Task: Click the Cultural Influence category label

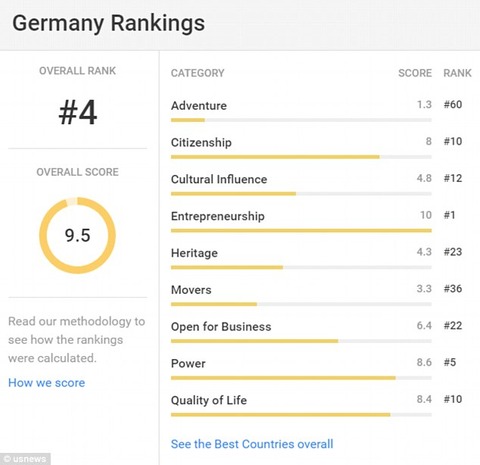Action: click(x=219, y=179)
